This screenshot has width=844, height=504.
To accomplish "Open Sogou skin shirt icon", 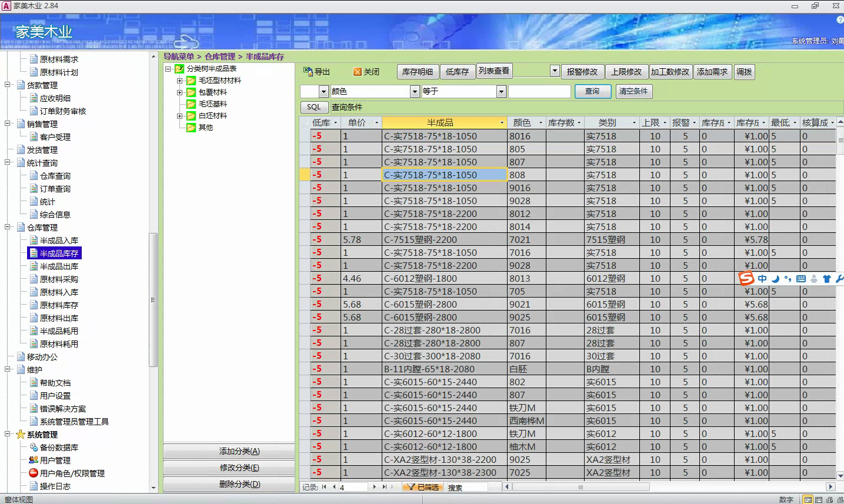I will 827,279.
